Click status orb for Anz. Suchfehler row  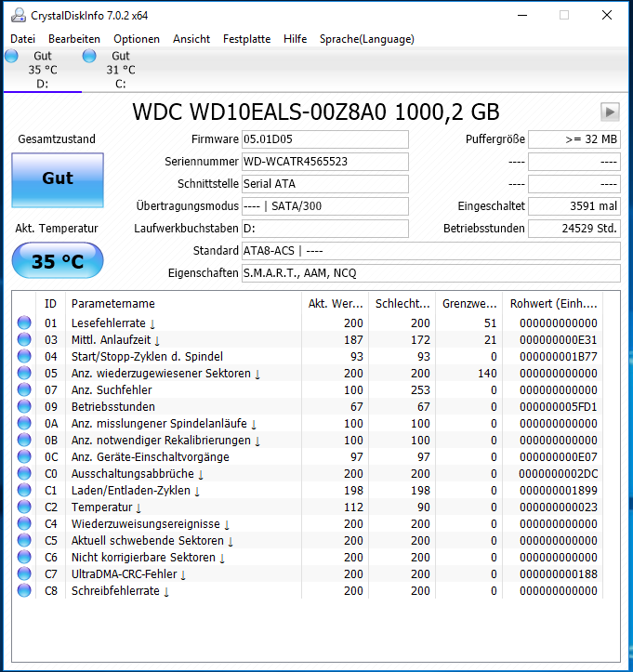pos(24,389)
